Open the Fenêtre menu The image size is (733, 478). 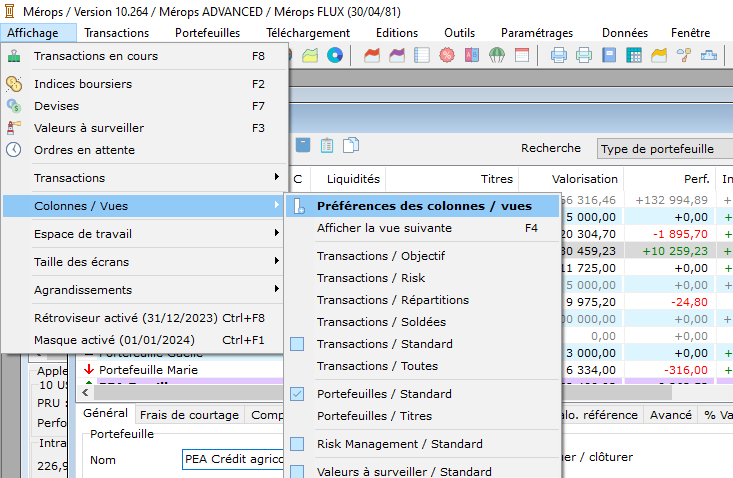pyautogui.click(x=690, y=33)
